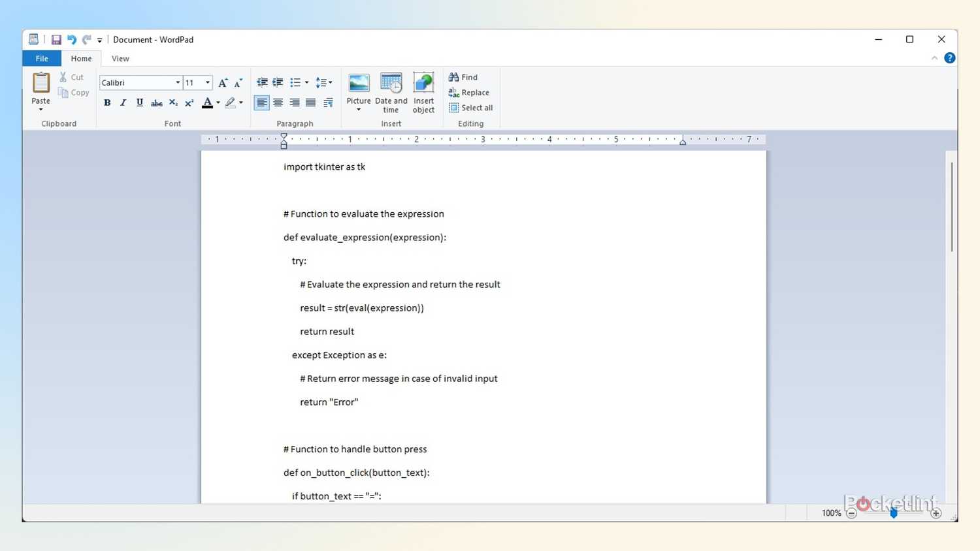Expand the font size dropdown
The height and width of the screenshot is (551, 980).
(x=208, y=83)
